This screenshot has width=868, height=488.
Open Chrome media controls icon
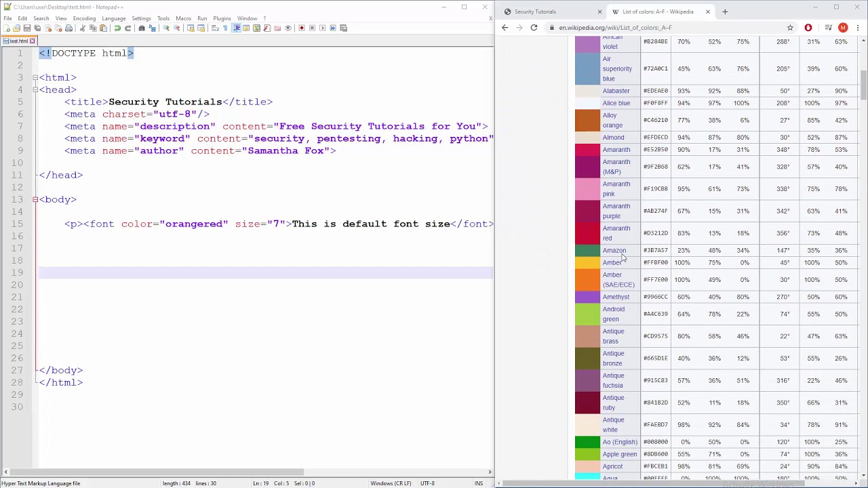tap(828, 28)
